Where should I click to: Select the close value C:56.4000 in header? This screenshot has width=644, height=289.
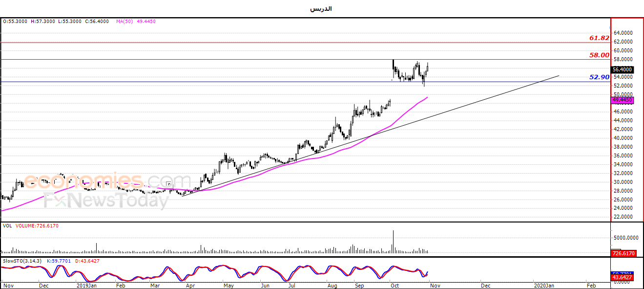point(97,22)
